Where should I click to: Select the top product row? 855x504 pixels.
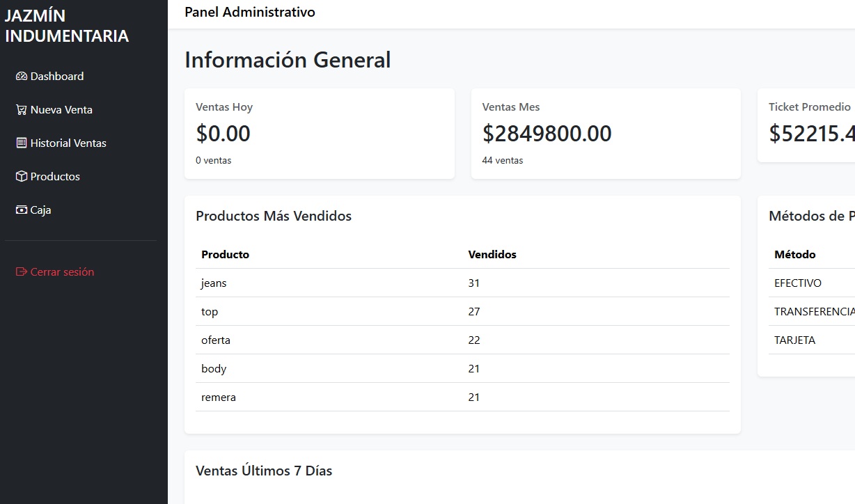[x=462, y=312]
